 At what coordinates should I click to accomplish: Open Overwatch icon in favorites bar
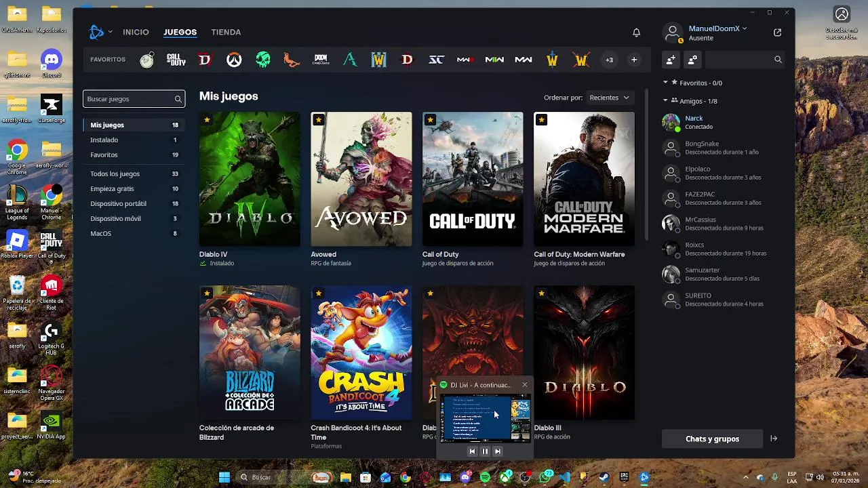pos(234,60)
